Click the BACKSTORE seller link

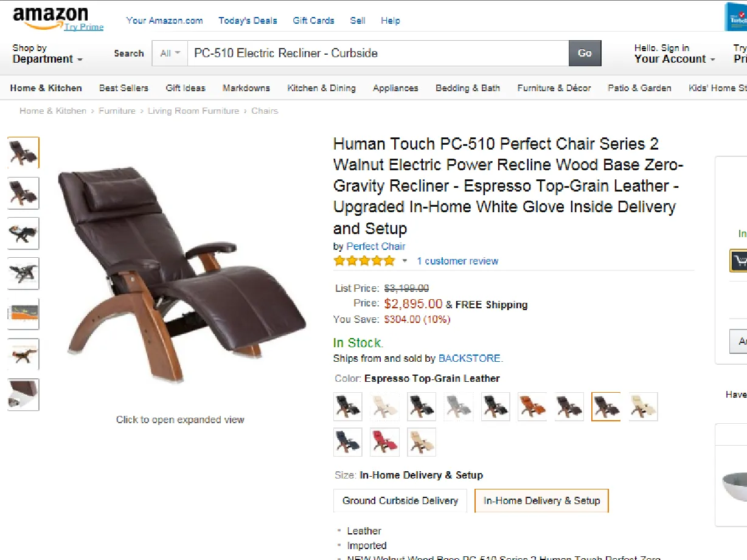coord(470,358)
